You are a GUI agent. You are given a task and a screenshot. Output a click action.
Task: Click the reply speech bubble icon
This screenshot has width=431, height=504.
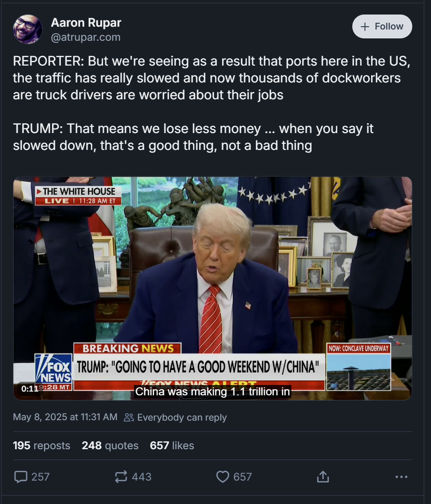point(21,477)
